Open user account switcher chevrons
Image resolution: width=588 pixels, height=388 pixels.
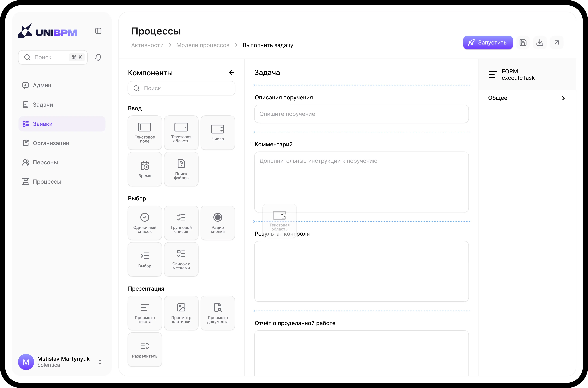[100, 362]
